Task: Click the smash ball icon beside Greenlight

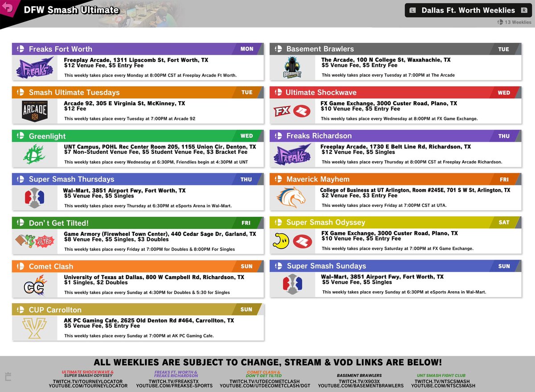Action: point(21,136)
